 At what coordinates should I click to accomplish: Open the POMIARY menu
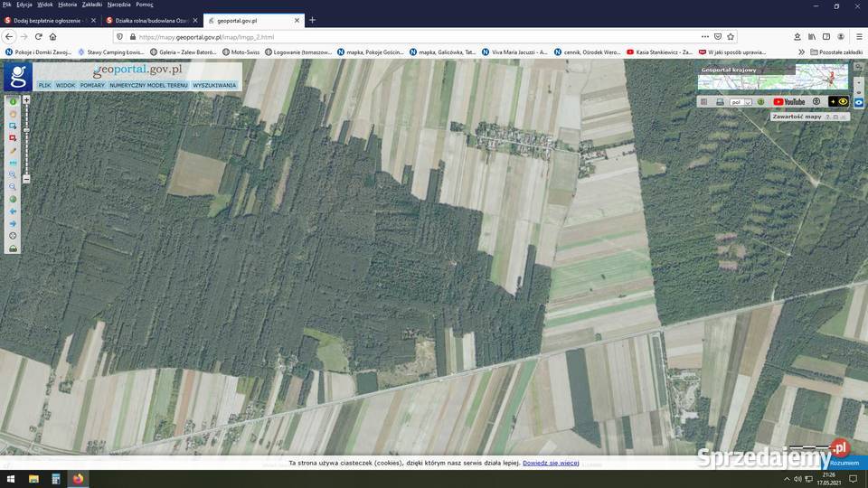pos(92,85)
